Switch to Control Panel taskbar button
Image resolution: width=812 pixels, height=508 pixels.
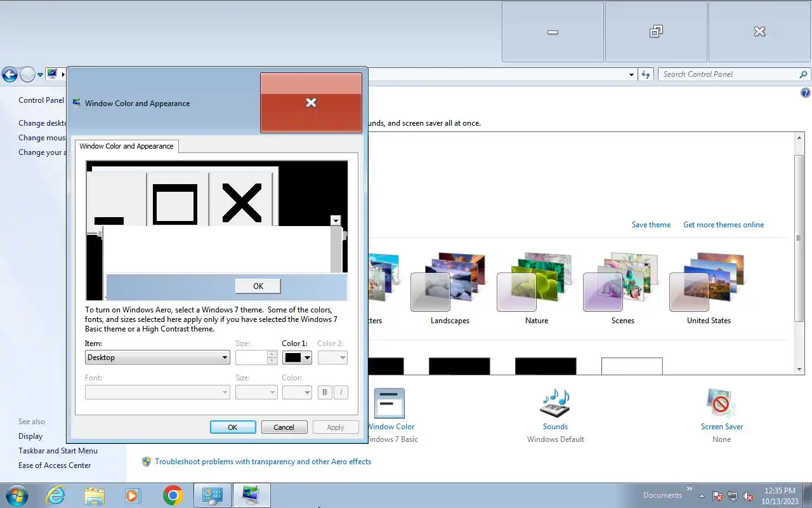pos(212,495)
